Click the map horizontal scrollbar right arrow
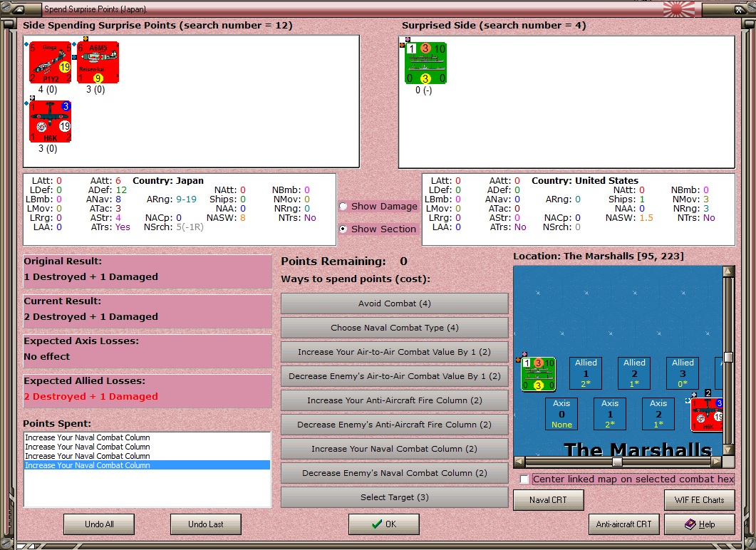Image resolution: width=756 pixels, height=550 pixels. click(x=717, y=462)
